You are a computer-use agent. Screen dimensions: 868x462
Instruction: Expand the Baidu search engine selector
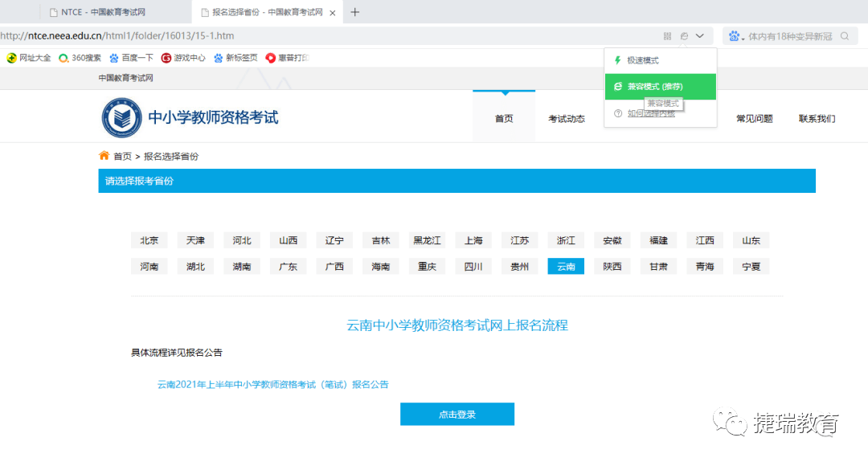[x=736, y=36]
